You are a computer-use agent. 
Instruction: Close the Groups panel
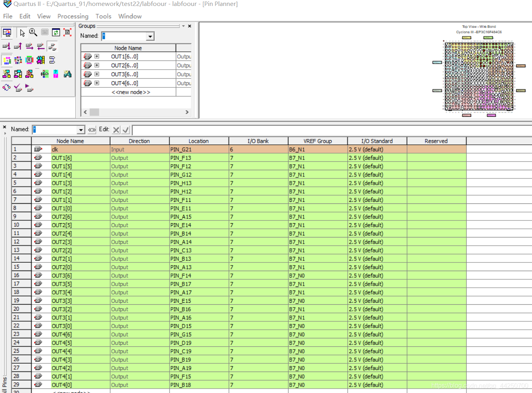pos(190,26)
